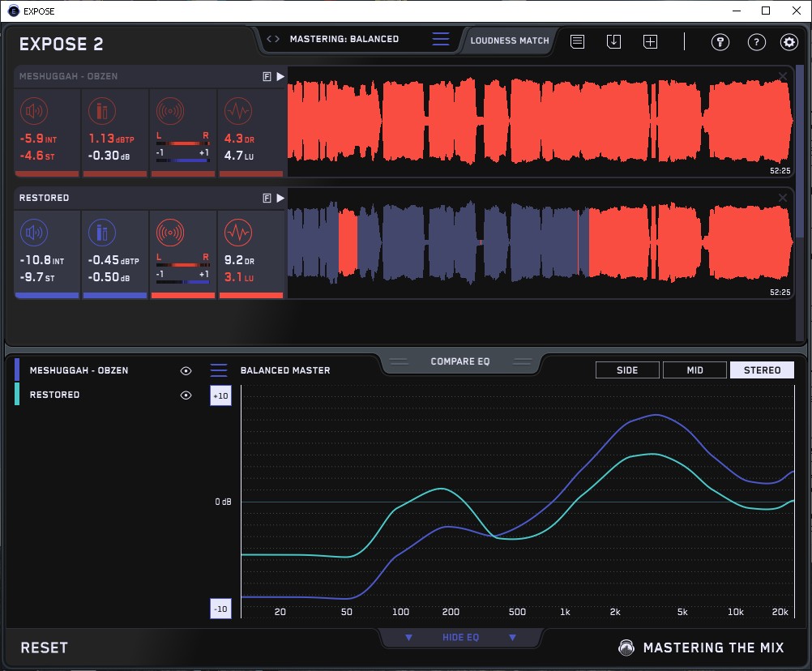
Task: Click the F icon on Meshuggah - Obzen track
Action: click(267, 77)
